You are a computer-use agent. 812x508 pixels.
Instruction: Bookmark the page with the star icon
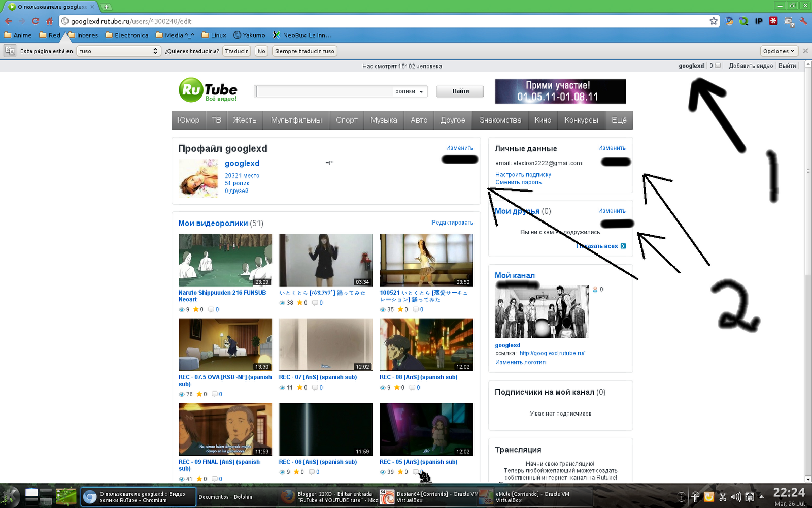click(714, 21)
